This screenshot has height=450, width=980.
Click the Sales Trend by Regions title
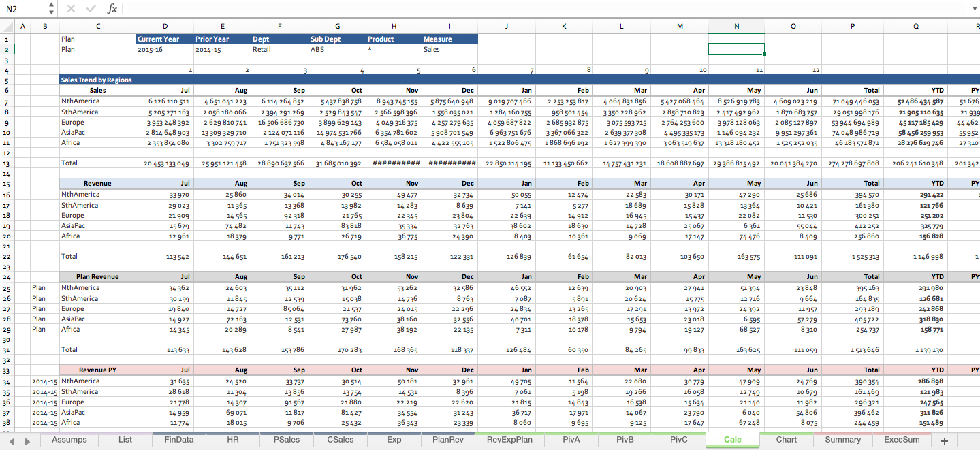[97, 80]
